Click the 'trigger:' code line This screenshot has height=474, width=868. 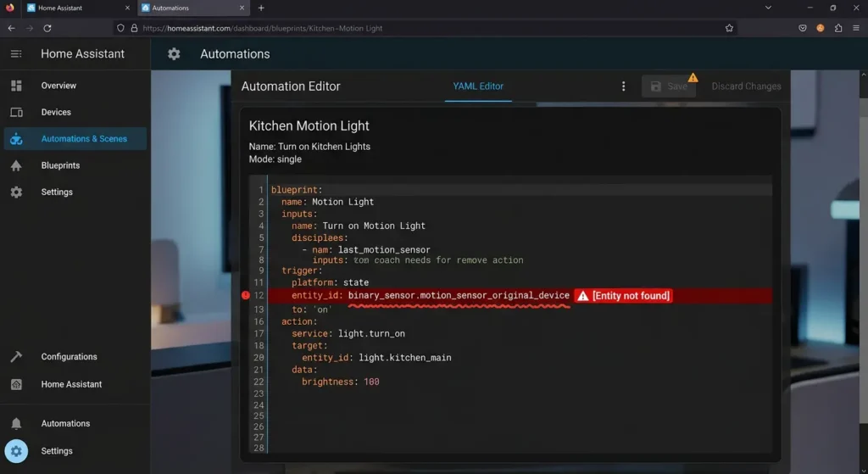tap(302, 270)
